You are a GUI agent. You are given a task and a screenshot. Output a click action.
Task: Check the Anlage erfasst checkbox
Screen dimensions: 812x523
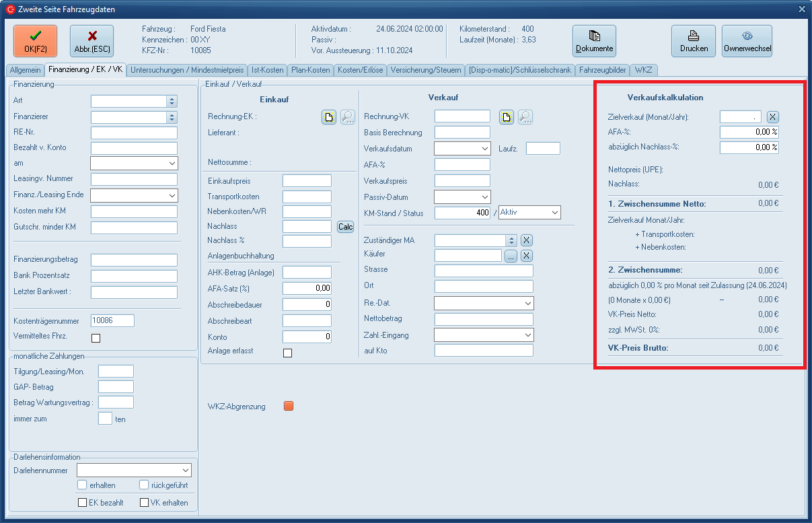click(287, 353)
